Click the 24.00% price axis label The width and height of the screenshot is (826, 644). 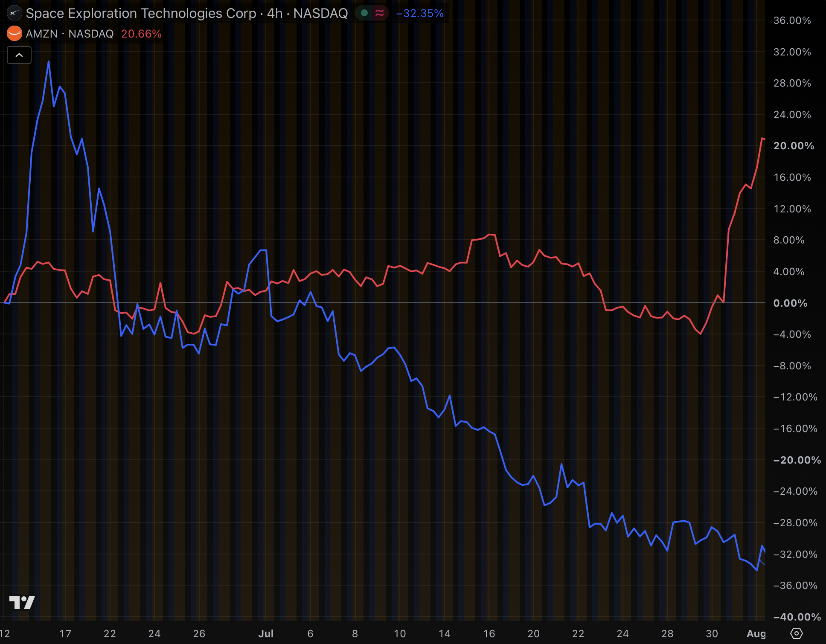(x=792, y=115)
